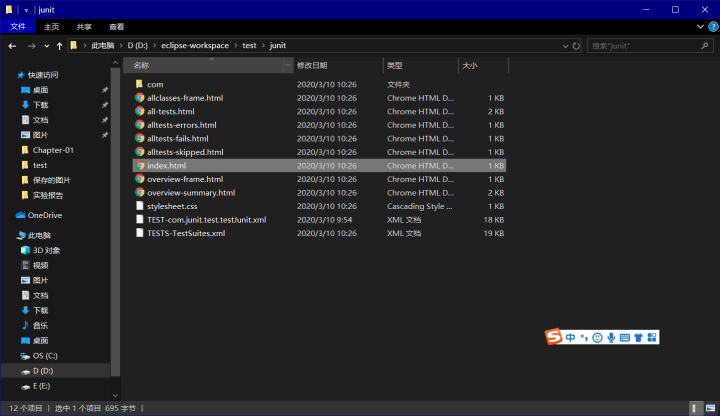The image size is (720, 416).
Task: Open Chapter-01 folder in navigation pane
Action: [x=53, y=150]
